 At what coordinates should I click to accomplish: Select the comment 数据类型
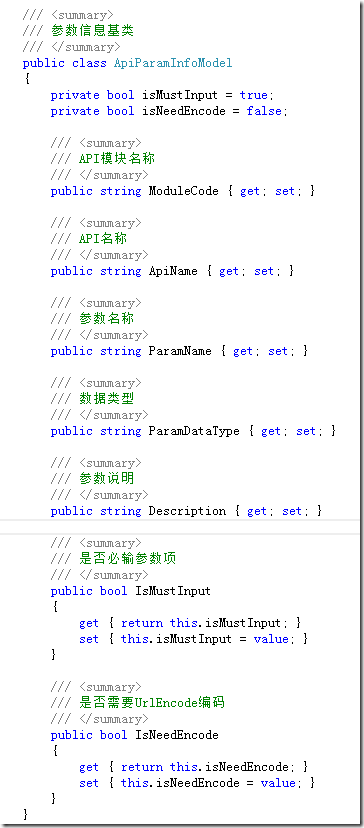point(106,399)
